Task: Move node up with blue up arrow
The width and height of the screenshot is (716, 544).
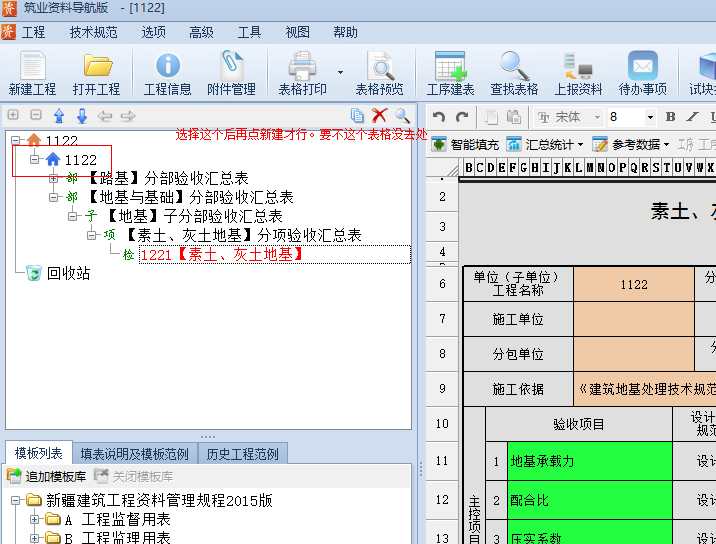Action: click(59, 116)
